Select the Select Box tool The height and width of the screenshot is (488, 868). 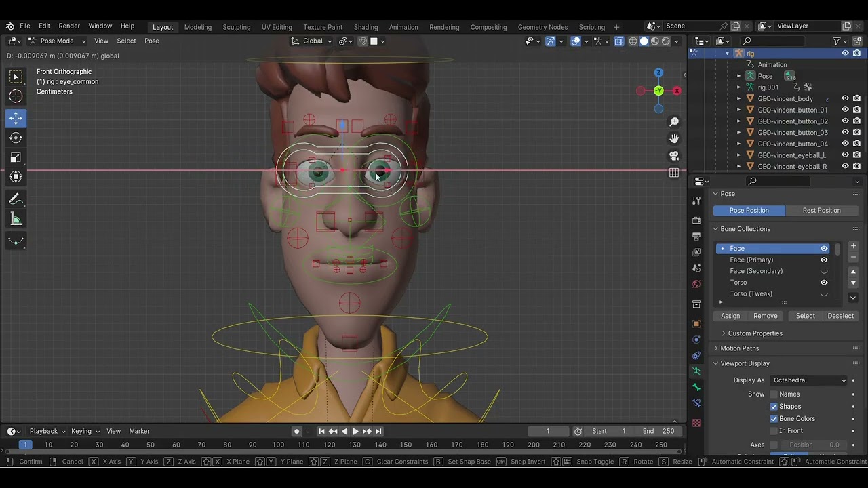[x=16, y=77]
